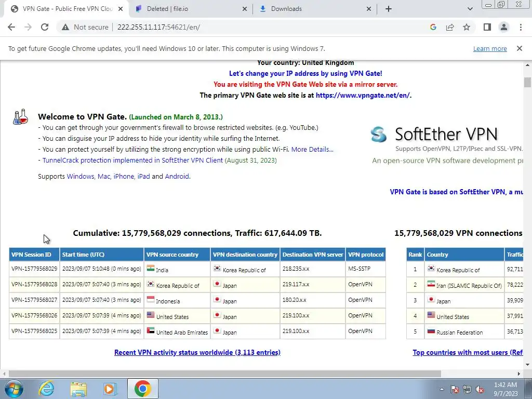Screen dimensions: 532x399
Task: Open the tab search chevron
Action: 470,9
